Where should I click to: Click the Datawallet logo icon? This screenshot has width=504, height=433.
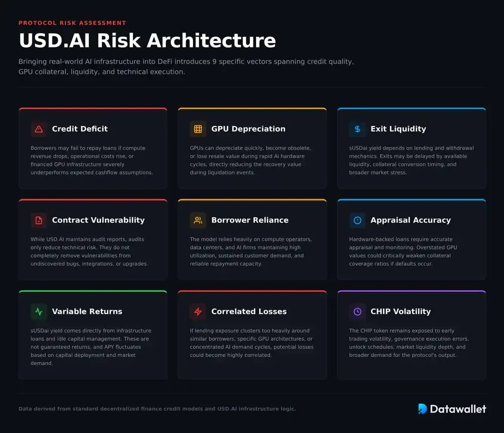point(422,409)
